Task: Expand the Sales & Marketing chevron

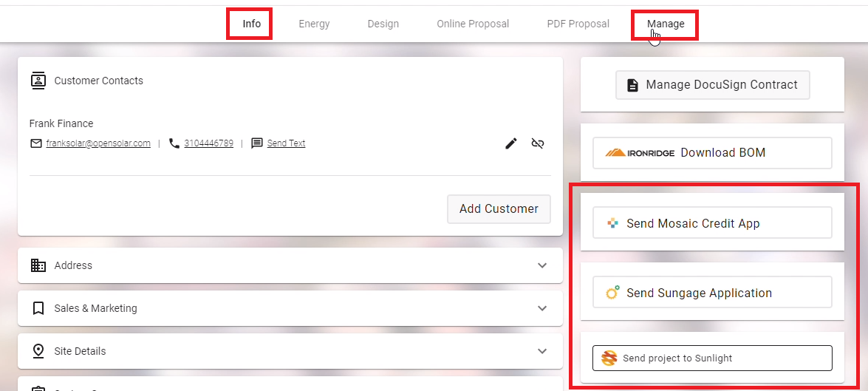Action: pos(542,308)
